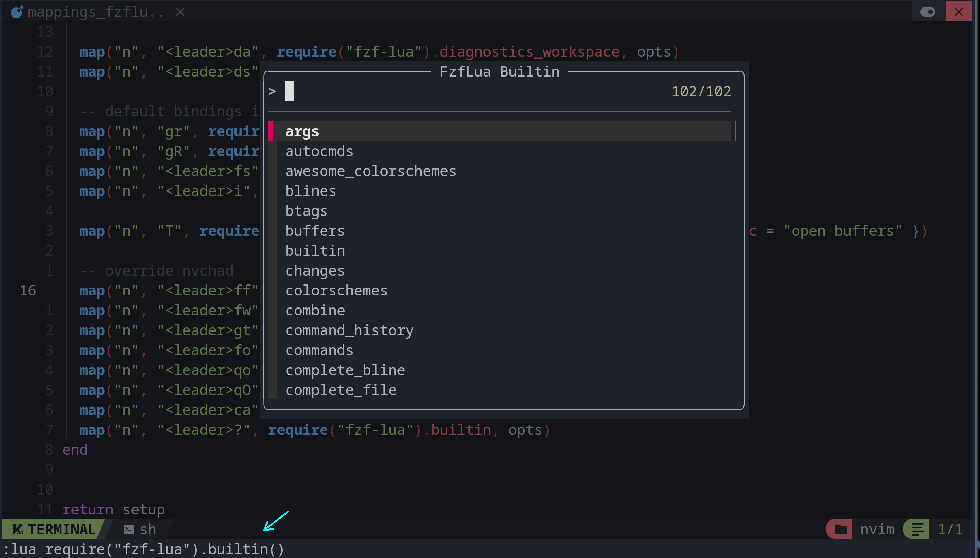This screenshot has height=558, width=980.
Task: Click the fzf list scrollbar thumb
Action: click(x=736, y=131)
